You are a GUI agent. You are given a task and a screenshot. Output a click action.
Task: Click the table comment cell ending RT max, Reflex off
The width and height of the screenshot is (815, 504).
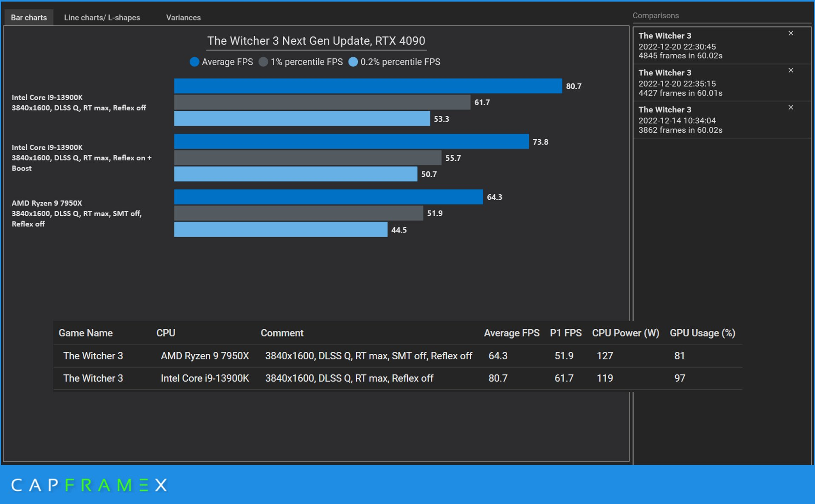(x=349, y=378)
